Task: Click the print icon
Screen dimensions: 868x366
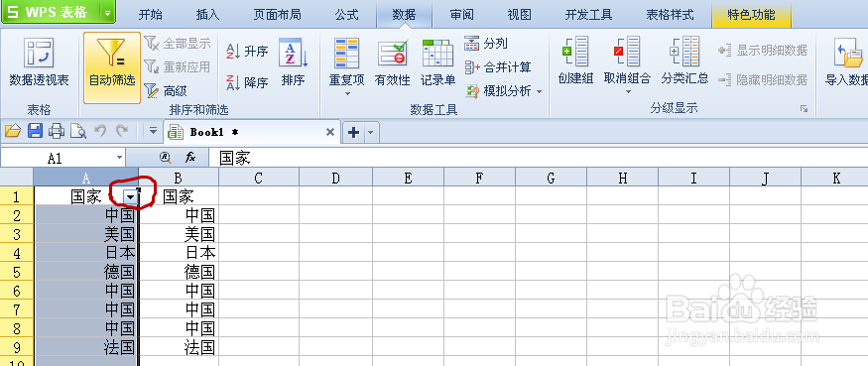Action: pyautogui.click(x=57, y=131)
